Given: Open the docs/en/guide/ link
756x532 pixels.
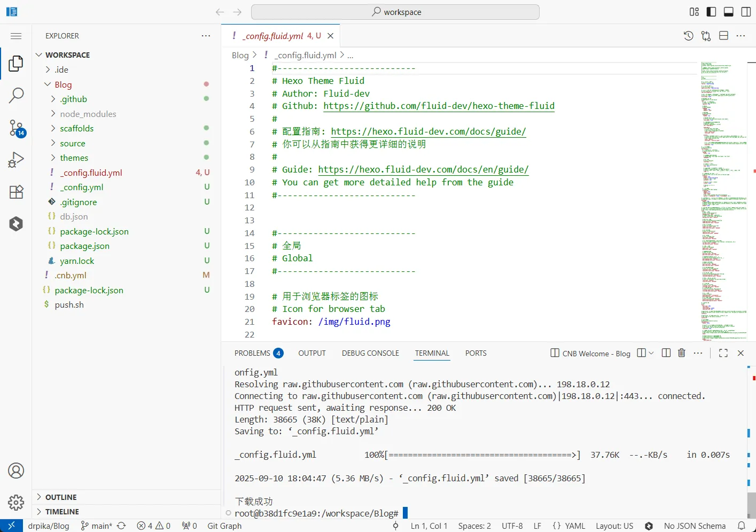Looking at the screenshot, I should click(x=423, y=169).
